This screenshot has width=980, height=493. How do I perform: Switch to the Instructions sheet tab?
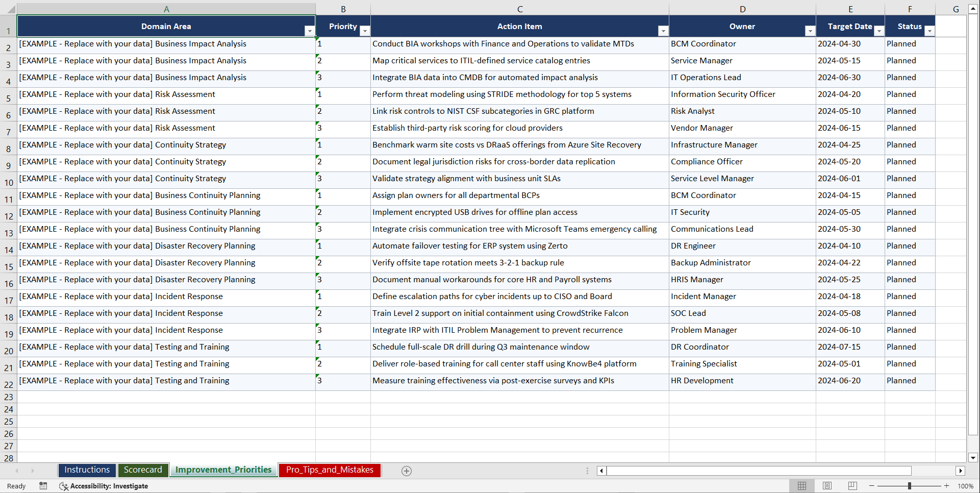point(87,470)
